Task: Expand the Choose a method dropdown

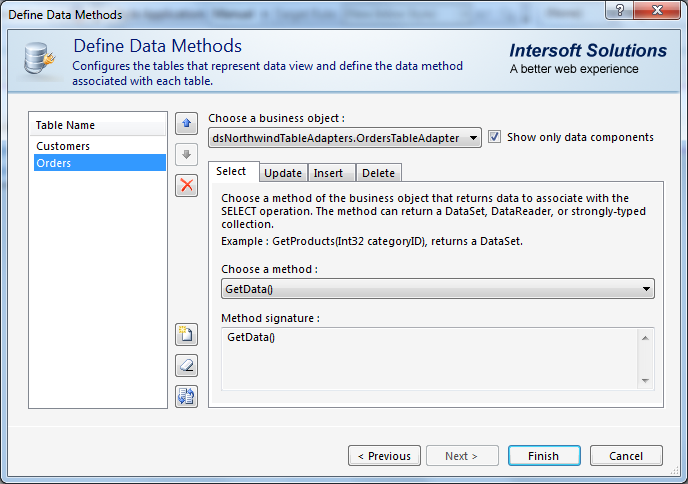Action: click(646, 289)
